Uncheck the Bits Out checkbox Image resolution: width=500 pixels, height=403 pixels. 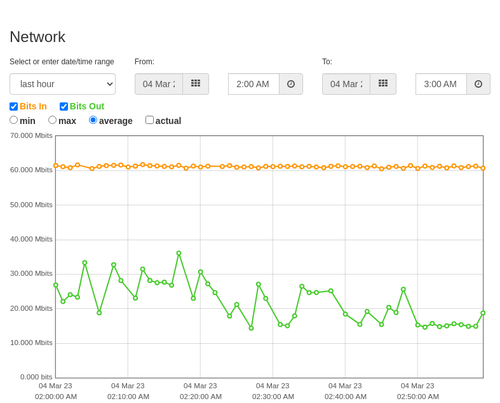click(x=64, y=106)
